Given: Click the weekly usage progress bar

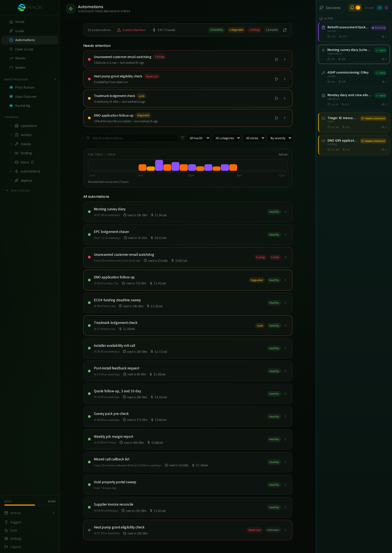Looking at the screenshot, I should point(30,505).
